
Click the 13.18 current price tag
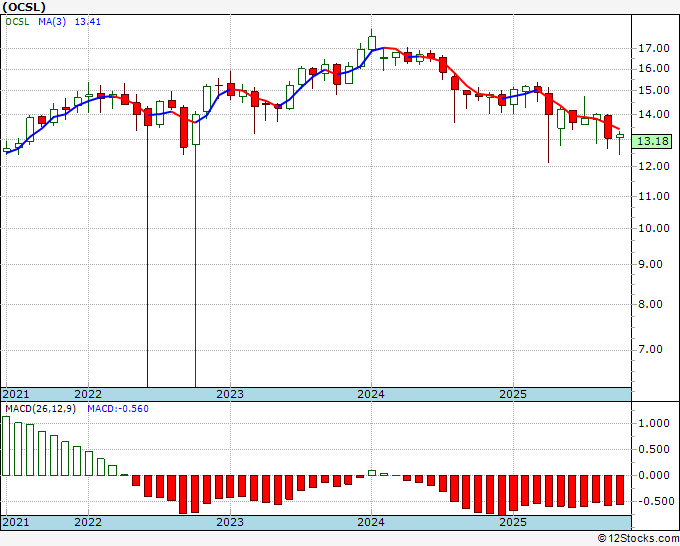pos(652,141)
